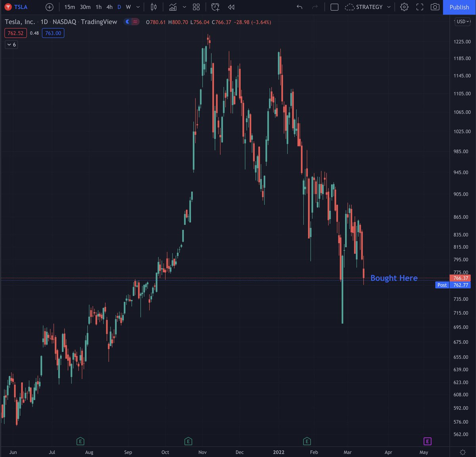Open the earnings marker near late October

(188, 441)
